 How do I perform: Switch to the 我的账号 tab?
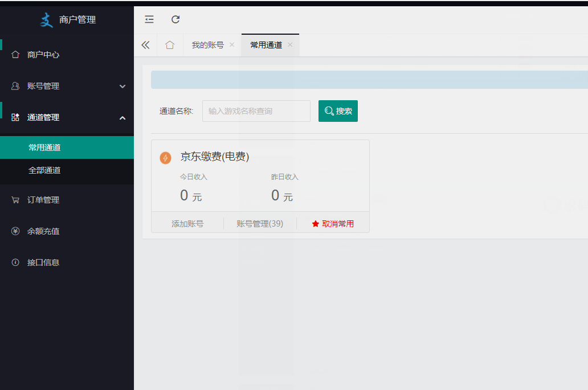[x=207, y=45]
